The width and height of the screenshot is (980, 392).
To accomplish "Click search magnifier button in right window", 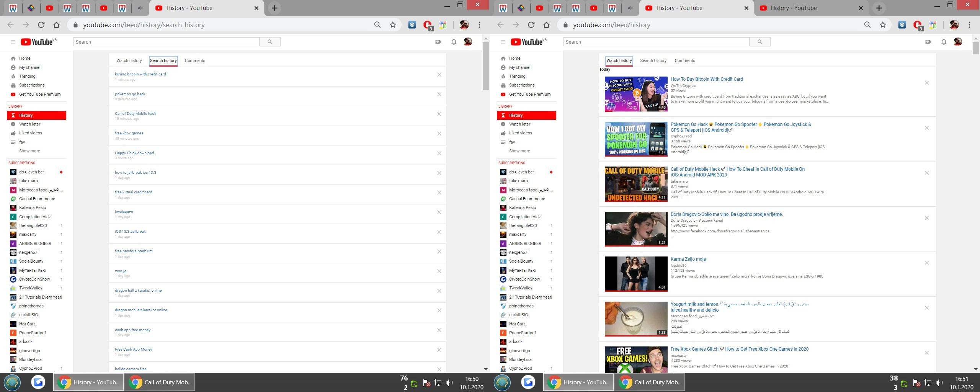I will point(760,42).
